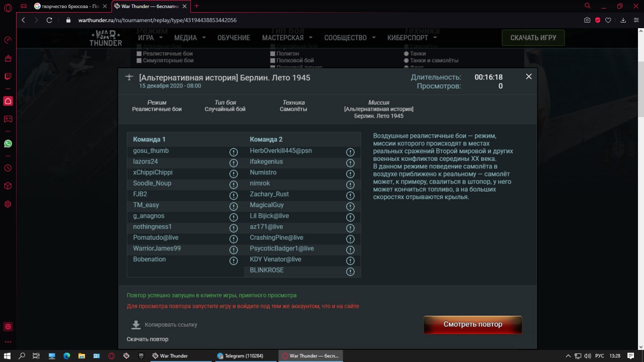
Task: Click the report icon next to lazors24
Action: pos(233,163)
